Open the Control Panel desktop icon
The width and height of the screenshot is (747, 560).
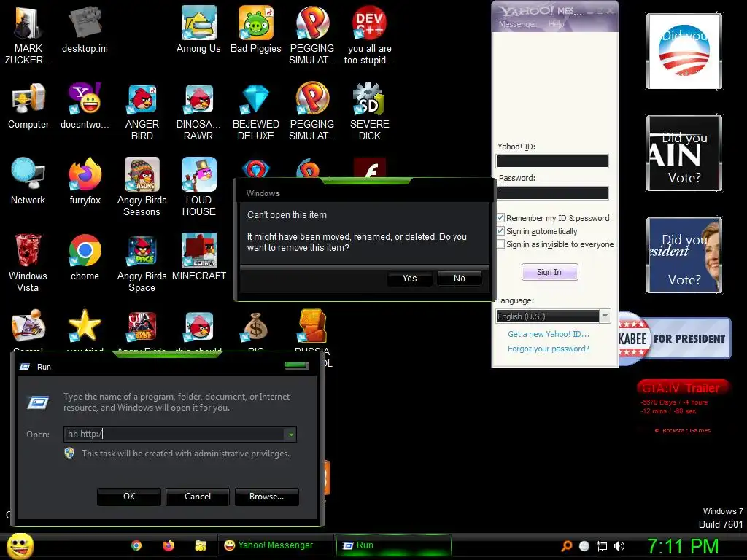click(28, 326)
